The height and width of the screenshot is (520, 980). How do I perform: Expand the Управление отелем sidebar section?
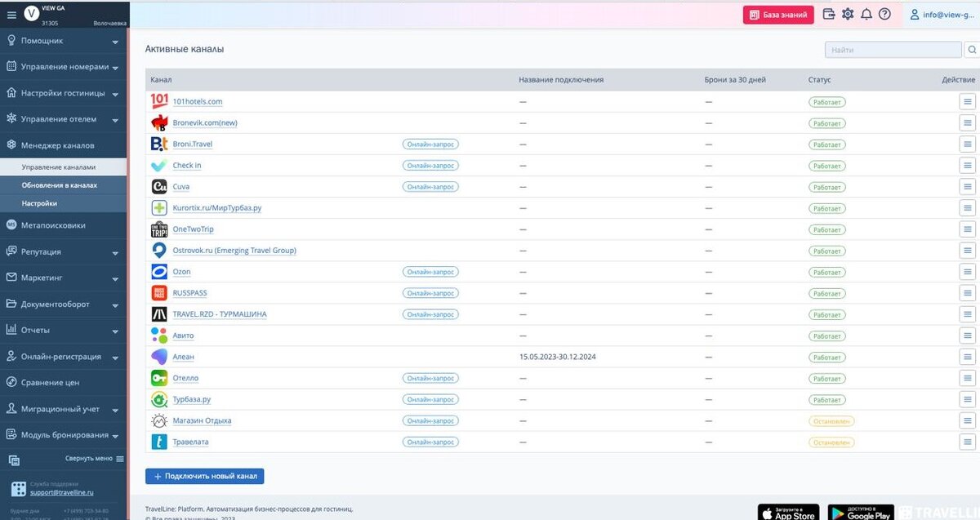coord(64,119)
